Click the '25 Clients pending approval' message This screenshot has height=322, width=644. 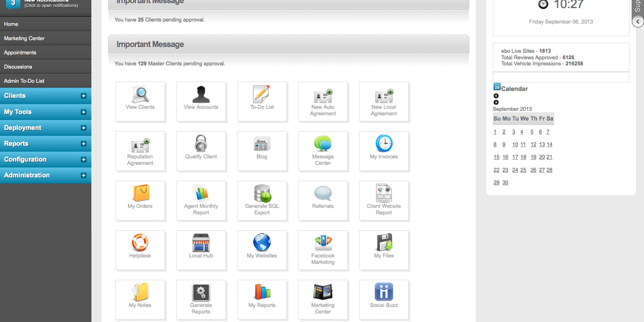pyautogui.click(x=160, y=20)
